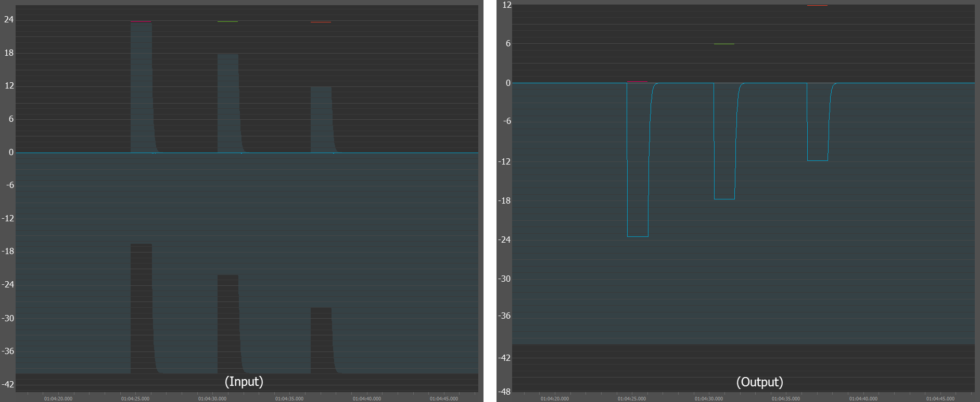Click the red peak marker in Input graph
Viewport: 980px width, 402px height.
tap(321, 22)
